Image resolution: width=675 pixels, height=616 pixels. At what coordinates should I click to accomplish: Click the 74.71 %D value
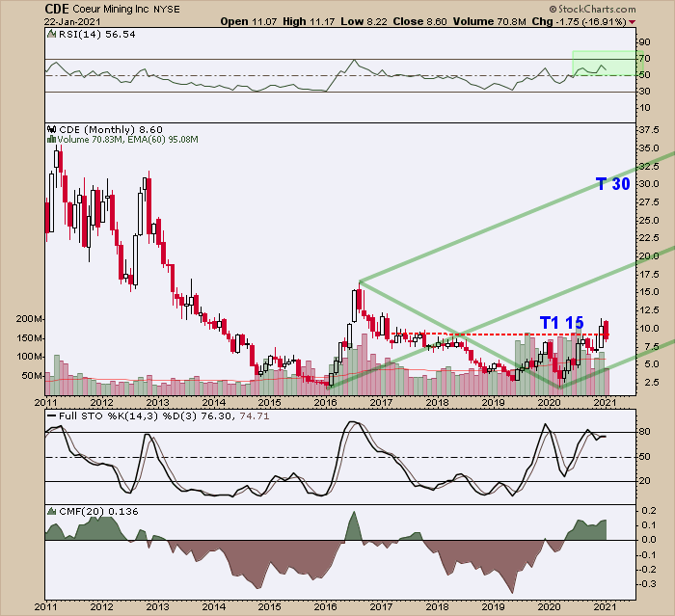254,415
